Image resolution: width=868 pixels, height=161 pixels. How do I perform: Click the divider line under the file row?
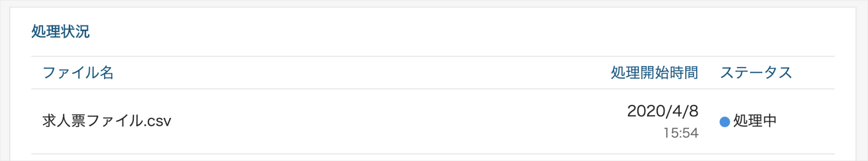pyautogui.click(x=433, y=154)
